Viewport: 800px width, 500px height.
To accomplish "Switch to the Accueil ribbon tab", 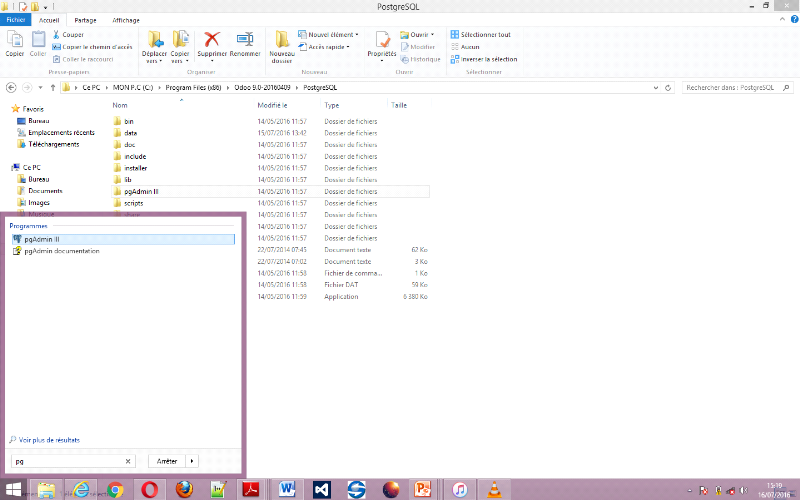I will pos(49,20).
